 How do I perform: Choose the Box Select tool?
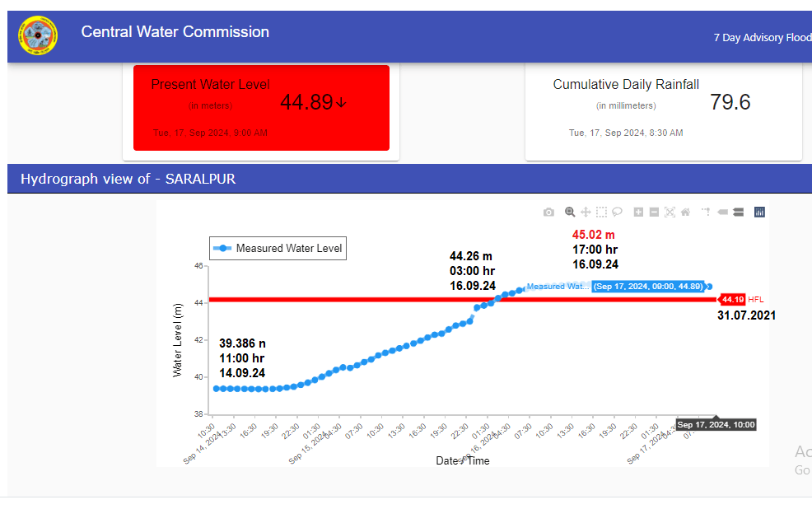(x=601, y=212)
